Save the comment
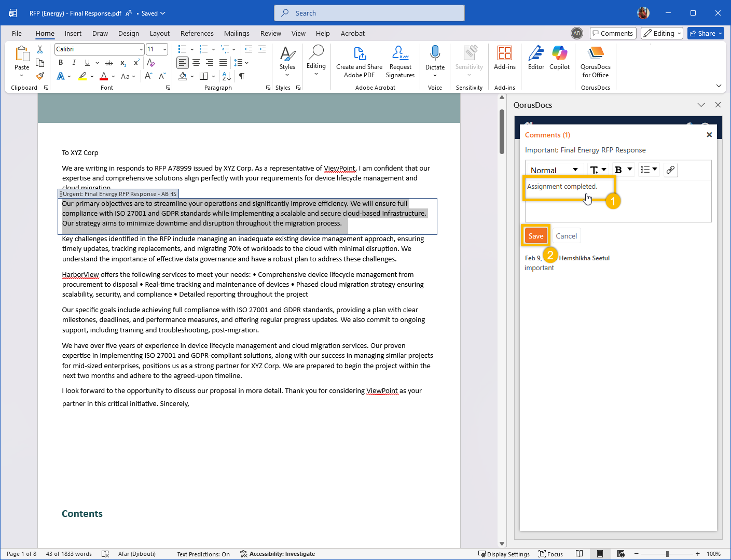Screen dimensions: 731x560 [535, 236]
